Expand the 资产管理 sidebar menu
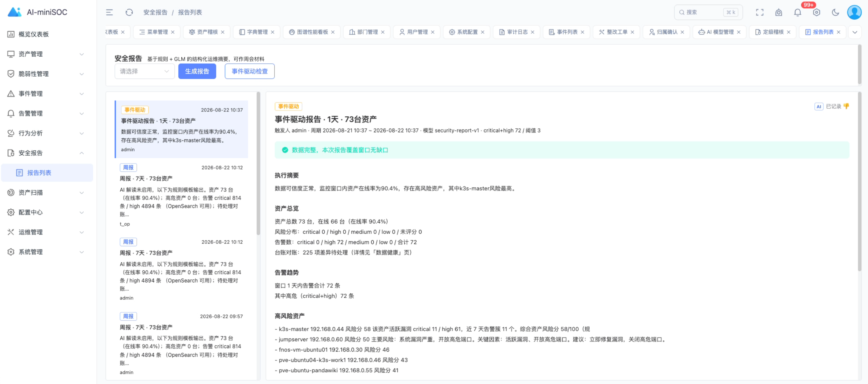 click(46, 54)
